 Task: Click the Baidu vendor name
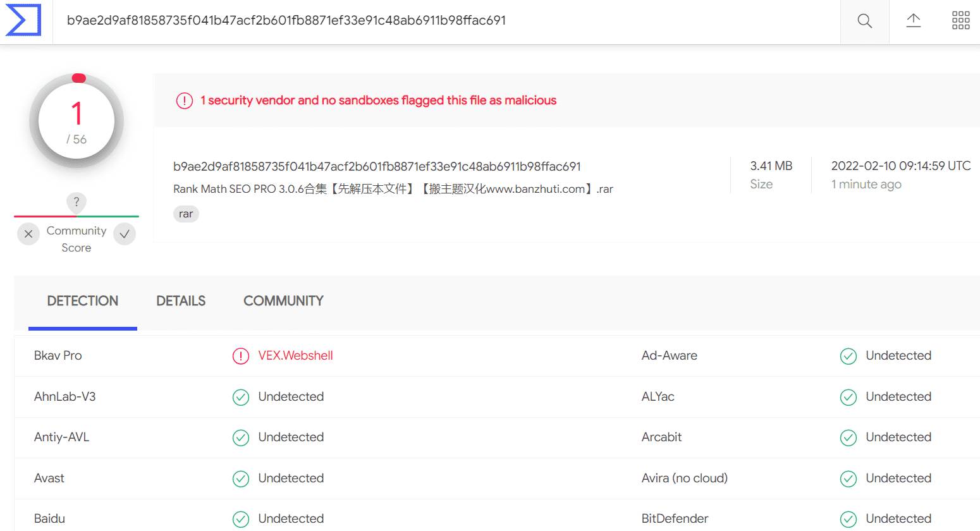[x=50, y=518]
